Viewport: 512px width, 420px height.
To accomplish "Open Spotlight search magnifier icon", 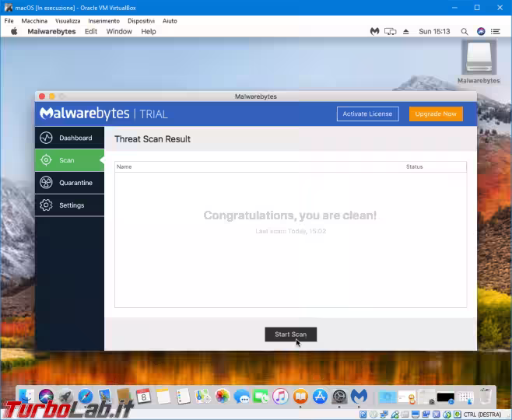I will pyautogui.click(x=465, y=32).
